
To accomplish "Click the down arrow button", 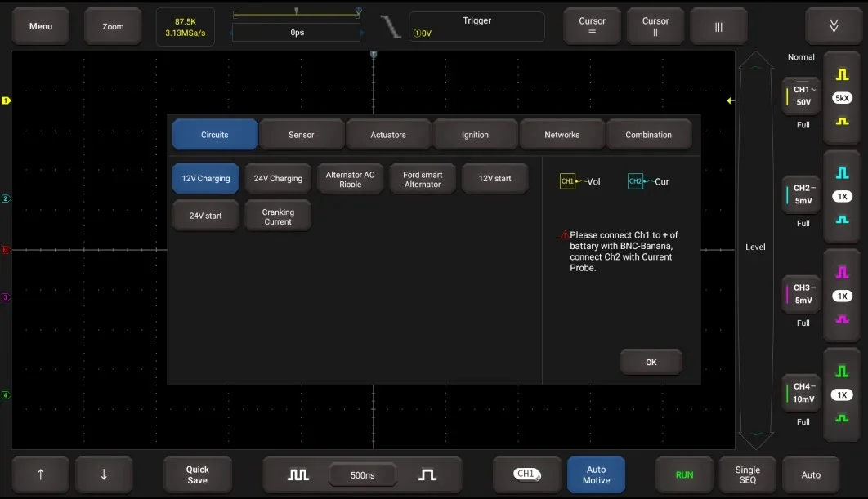I will (104, 474).
